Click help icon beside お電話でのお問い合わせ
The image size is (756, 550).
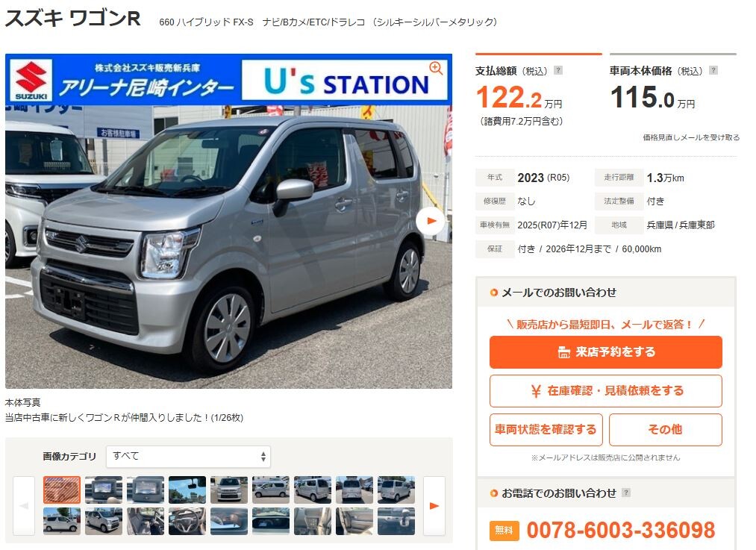626,493
